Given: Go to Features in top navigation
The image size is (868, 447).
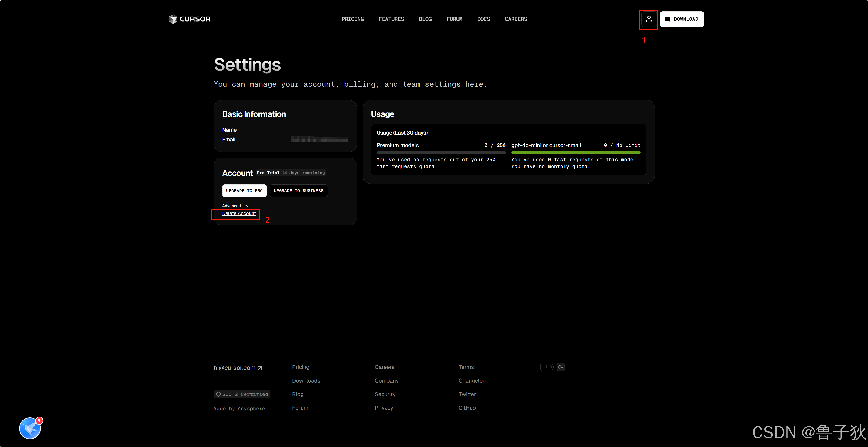Looking at the screenshot, I should coord(391,19).
